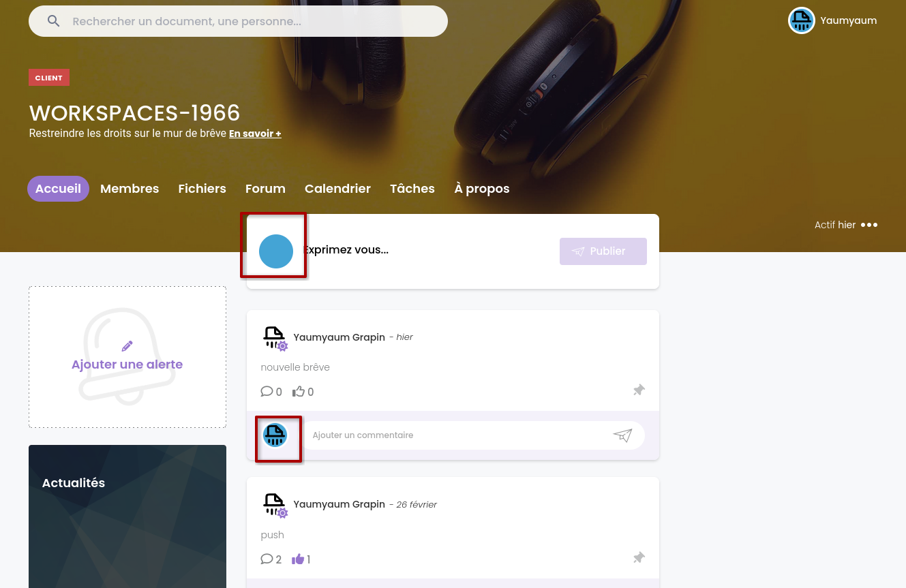Open the Fichiers tab
This screenshot has height=588, width=906.
click(202, 189)
